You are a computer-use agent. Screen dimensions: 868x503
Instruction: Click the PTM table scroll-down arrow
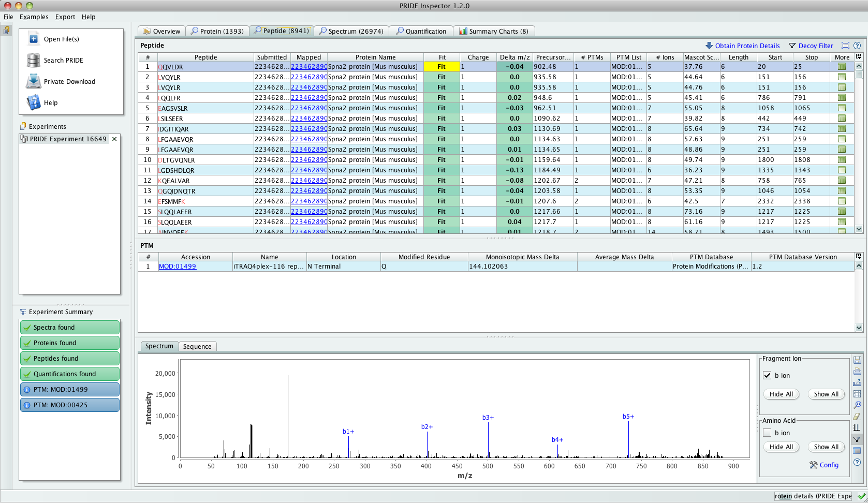[859, 328]
